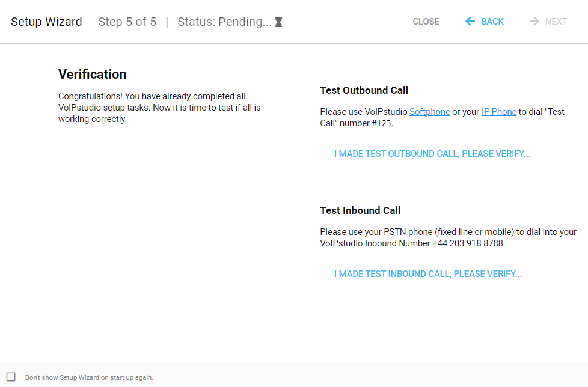Click I MADE TEST OUTBOUND CALL, PLEASE VERIFY

click(432, 154)
